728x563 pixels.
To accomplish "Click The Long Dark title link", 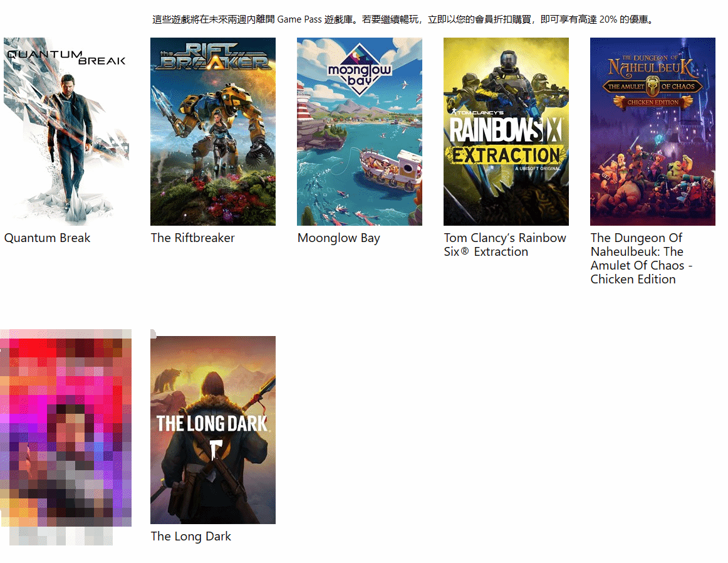I will coord(191,537).
